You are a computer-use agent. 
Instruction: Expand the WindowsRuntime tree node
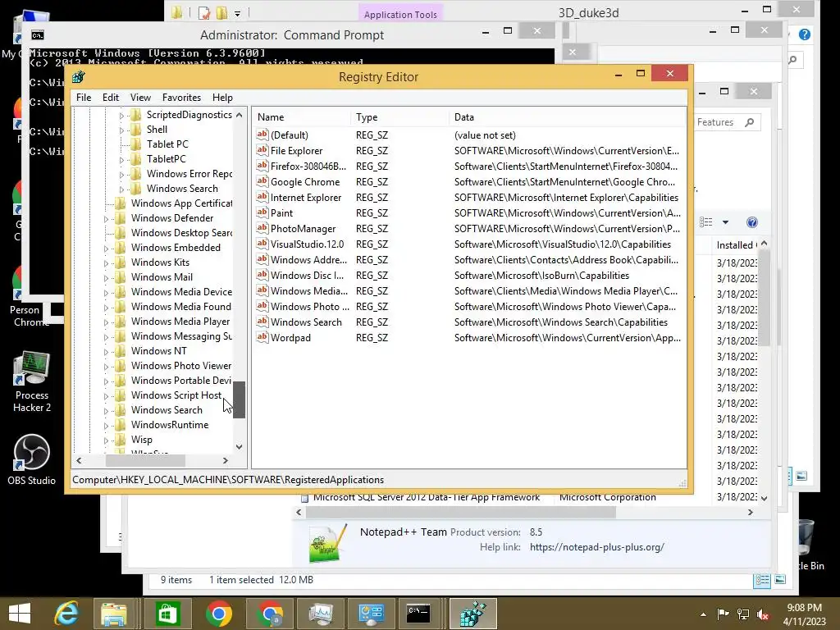click(106, 426)
